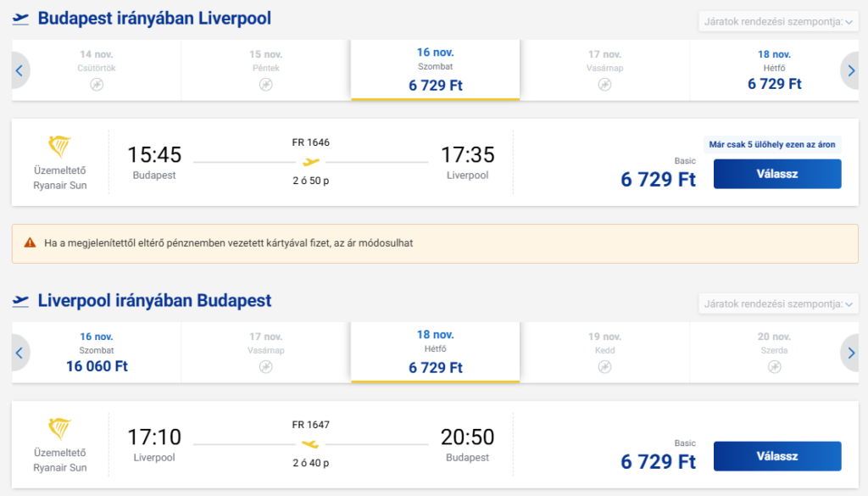Select 18 nov. Hétfő return date tab

[435, 352]
